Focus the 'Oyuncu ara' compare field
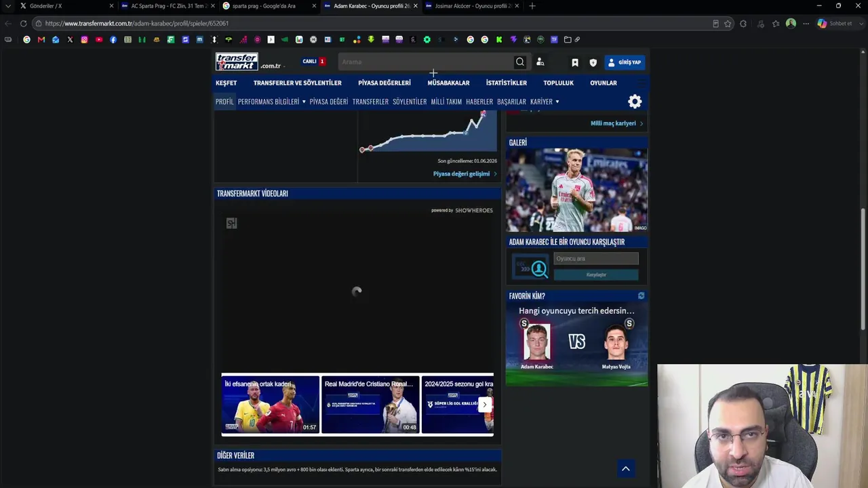The image size is (868, 488). pyautogui.click(x=596, y=258)
